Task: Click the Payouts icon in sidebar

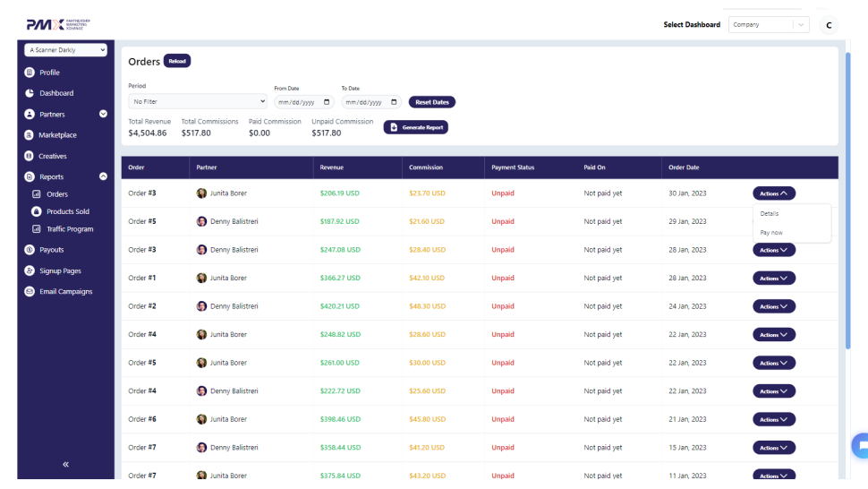Action: [30, 250]
